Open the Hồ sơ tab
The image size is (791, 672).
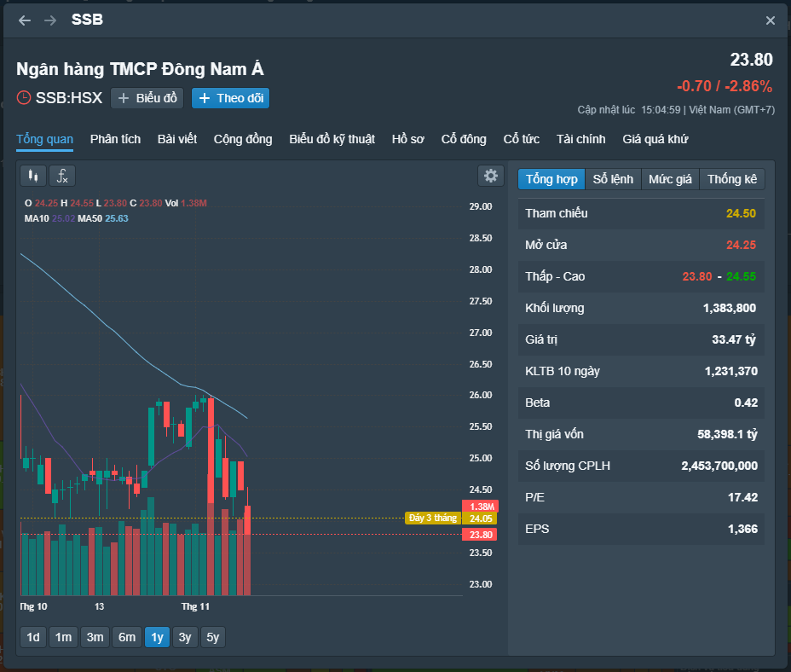[408, 139]
